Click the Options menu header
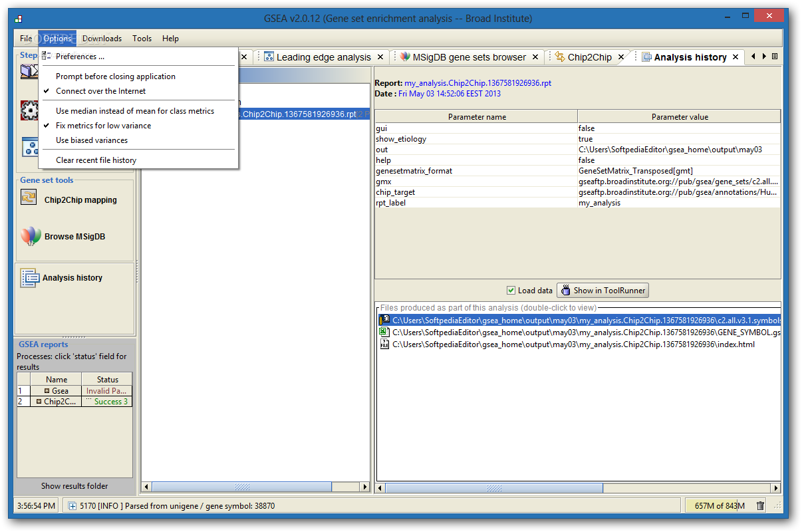802x532 pixels. 57,39
